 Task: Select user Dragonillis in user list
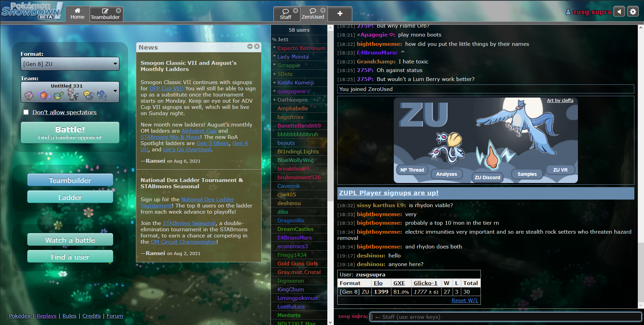(299, 220)
